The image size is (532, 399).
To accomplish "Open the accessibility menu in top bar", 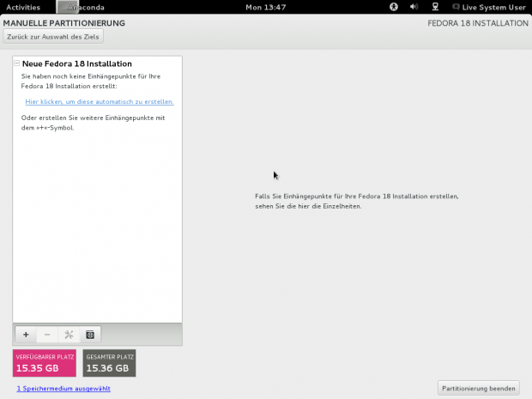I will click(x=394, y=7).
